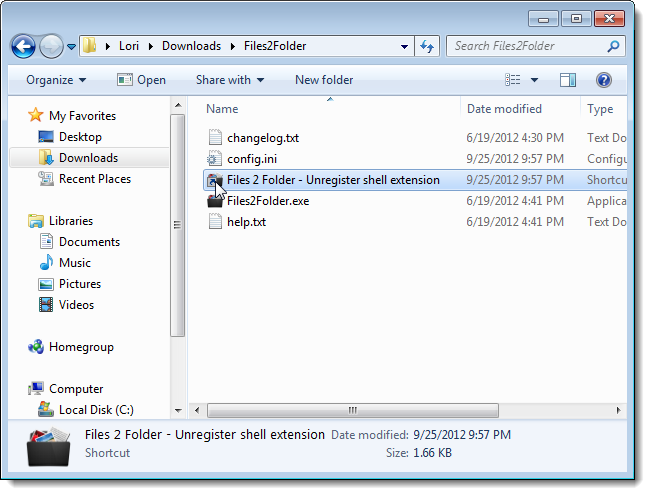Select config.ini file
The height and width of the screenshot is (495, 650).
point(252,159)
